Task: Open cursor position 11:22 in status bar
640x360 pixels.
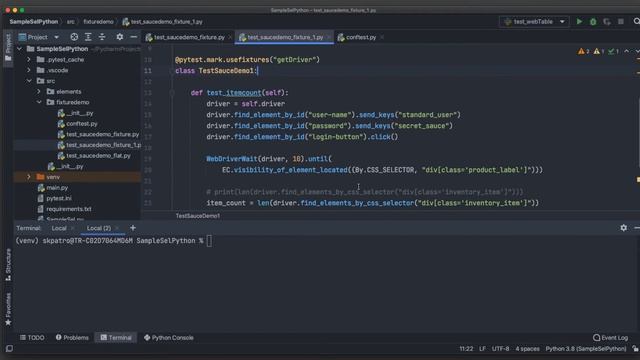Action: point(466,349)
